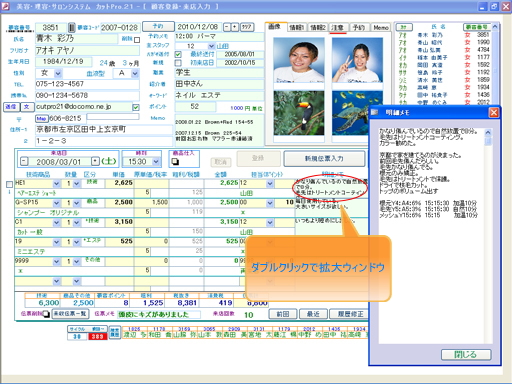Click the 前回 previous visit button
512x384 pixels.
coord(283,314)
